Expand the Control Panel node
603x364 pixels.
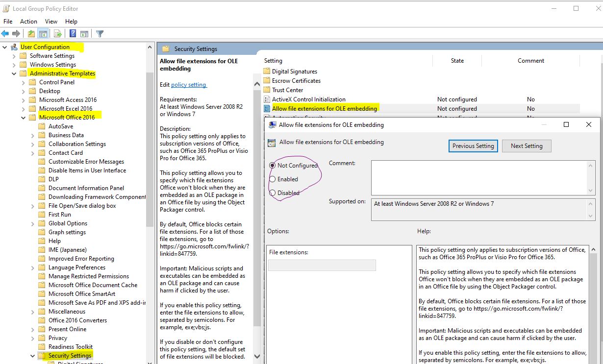point(24,82)
